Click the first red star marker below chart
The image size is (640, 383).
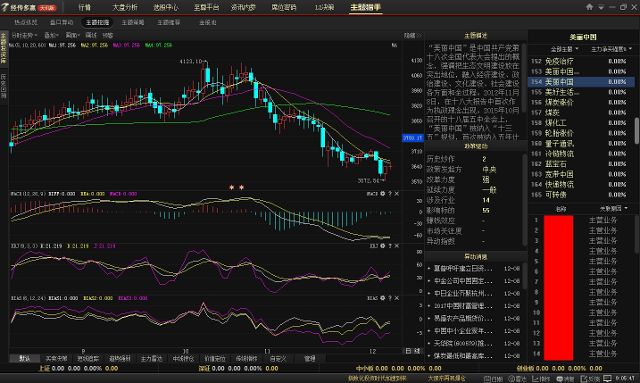coord(232,187)
